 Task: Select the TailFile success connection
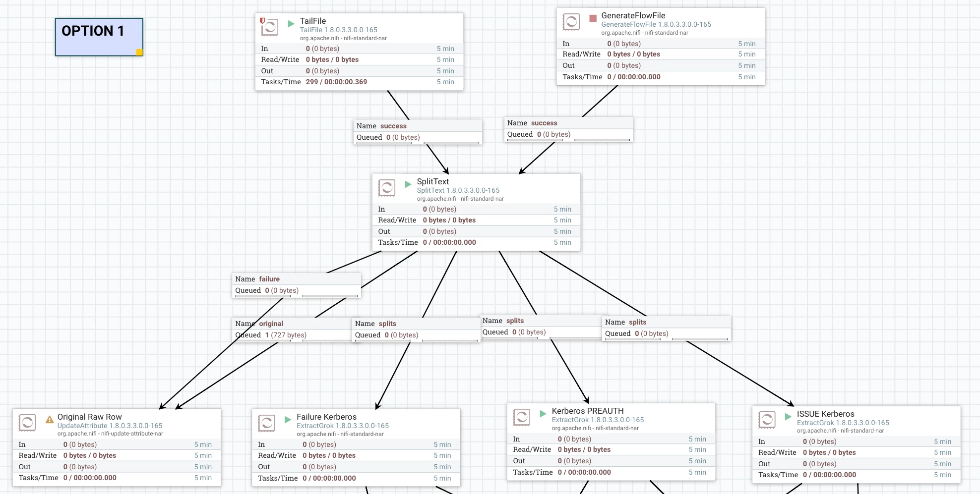418,132
